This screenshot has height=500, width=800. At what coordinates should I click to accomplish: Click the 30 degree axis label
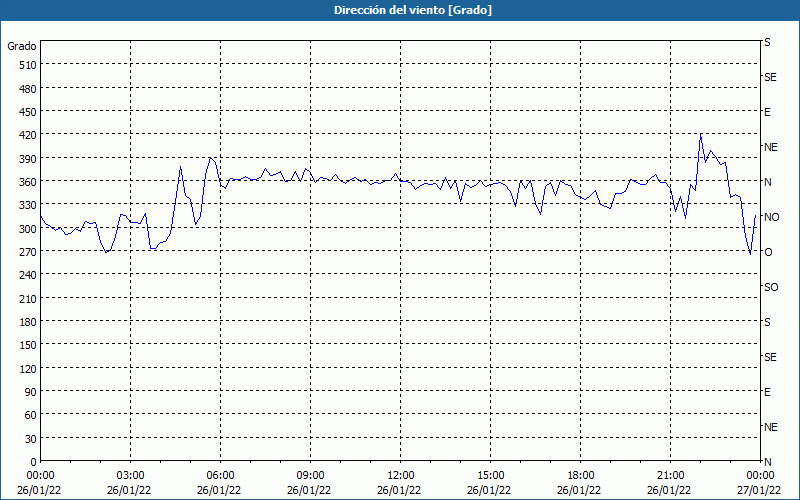[x=31, y=439]
